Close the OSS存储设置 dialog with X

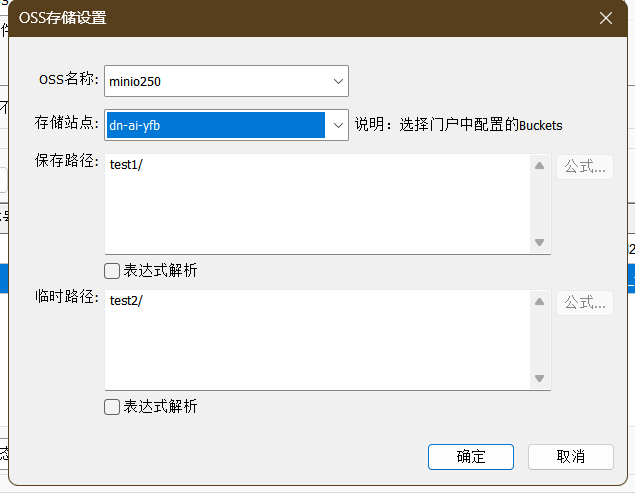(x=606, y=18)
